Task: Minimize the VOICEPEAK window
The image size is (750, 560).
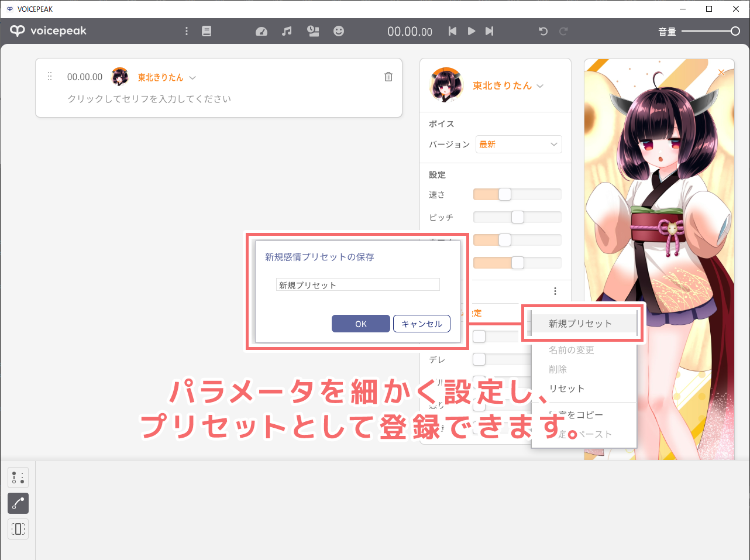Action: [x=682, y=9]
